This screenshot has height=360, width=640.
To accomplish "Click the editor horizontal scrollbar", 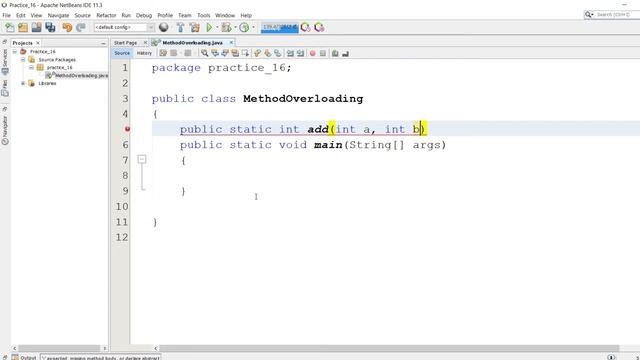I will point(389,348).
